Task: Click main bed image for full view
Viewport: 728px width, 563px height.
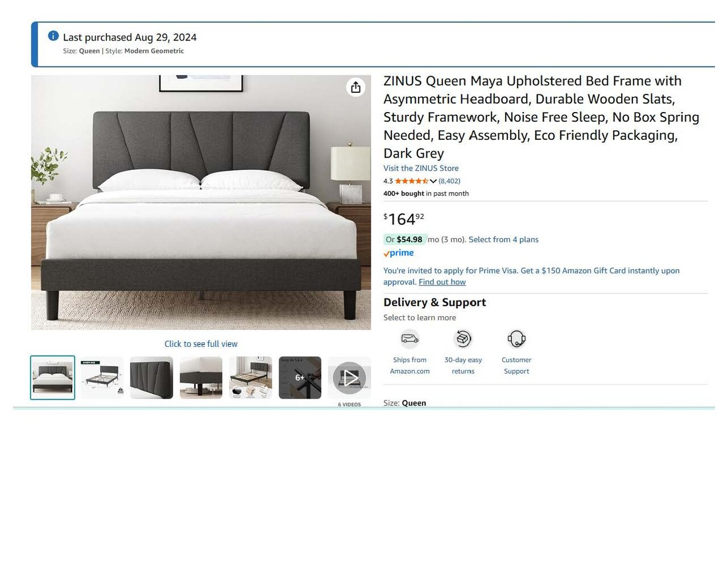Action: click(201, 202)
